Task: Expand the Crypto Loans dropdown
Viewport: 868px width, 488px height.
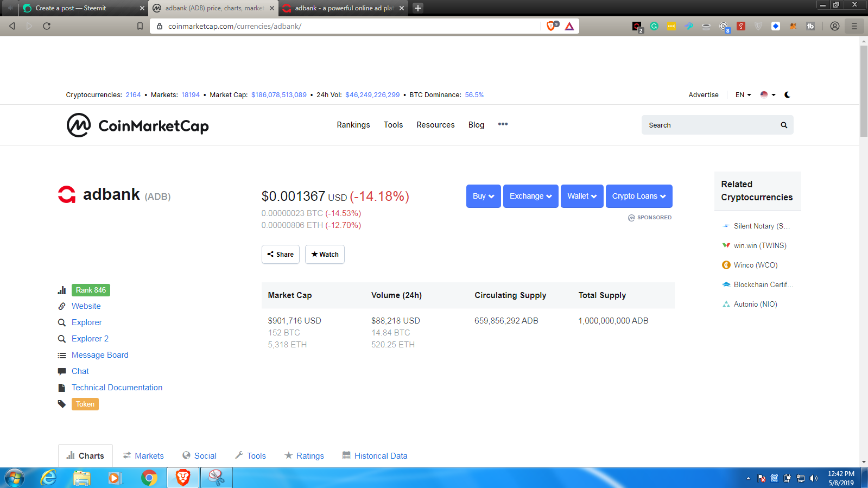Action: [639, 196]
